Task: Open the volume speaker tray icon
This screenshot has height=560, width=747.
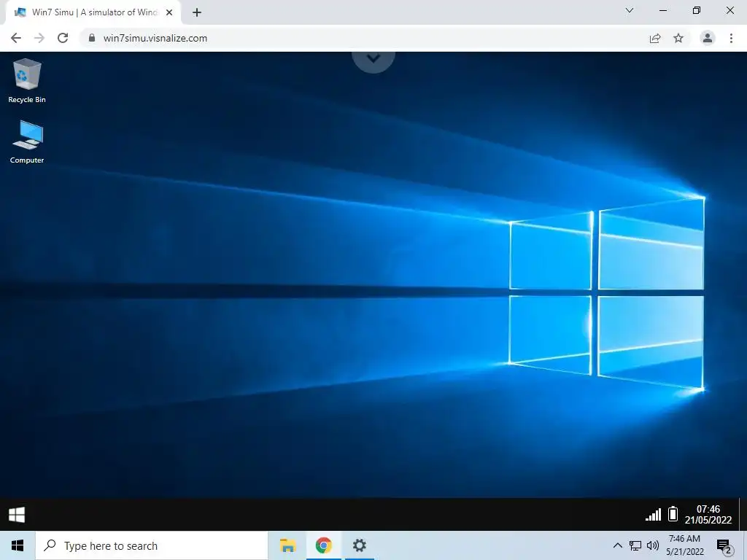Action: tap(653, 545)
